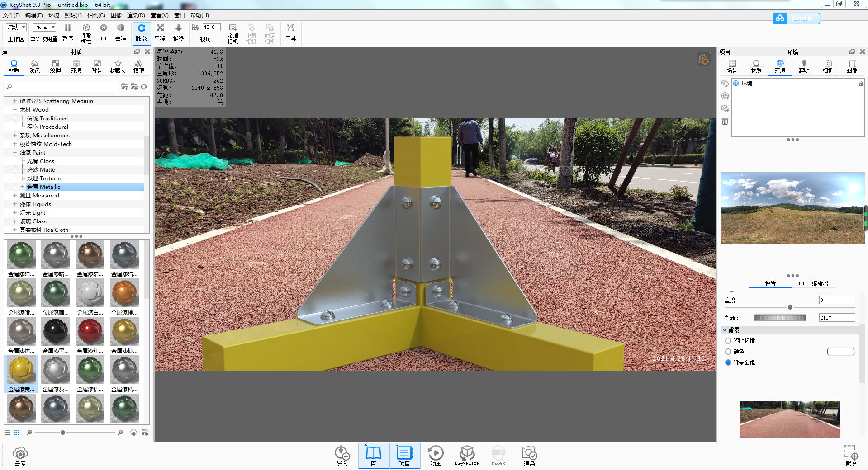Open the 启动 workspace dropdown
Screen dimensions: 868x470
click(17, 28)
